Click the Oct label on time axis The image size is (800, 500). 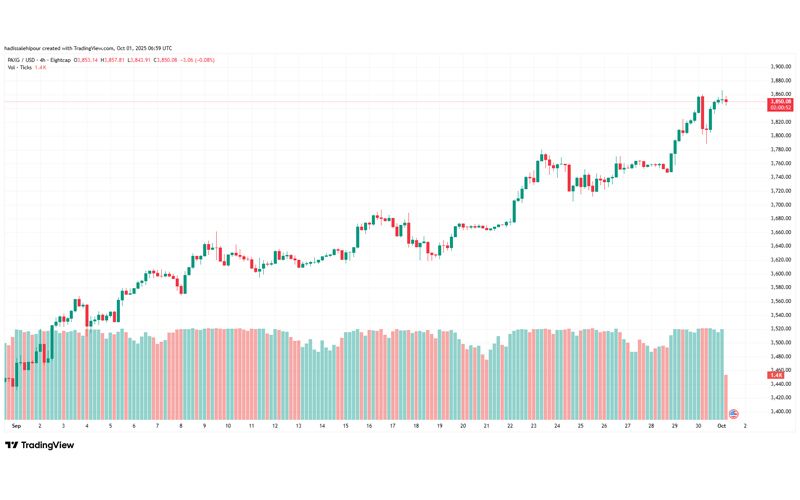coord(721,426)
